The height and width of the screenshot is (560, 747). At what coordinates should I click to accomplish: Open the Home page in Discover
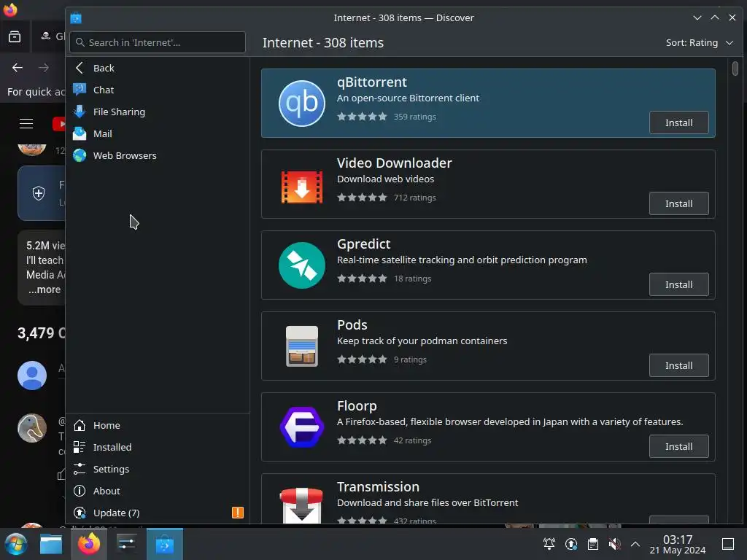click(x=158, y=425)
